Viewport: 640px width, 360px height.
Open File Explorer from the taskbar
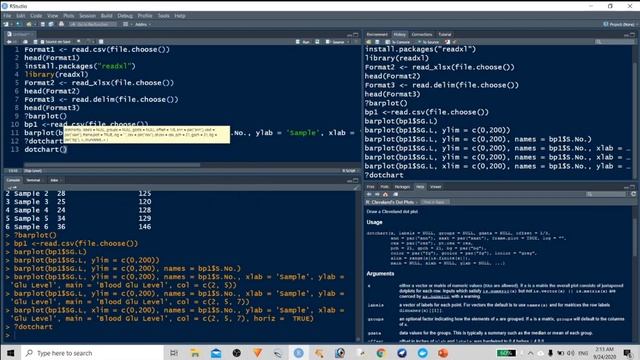[195, 353]
